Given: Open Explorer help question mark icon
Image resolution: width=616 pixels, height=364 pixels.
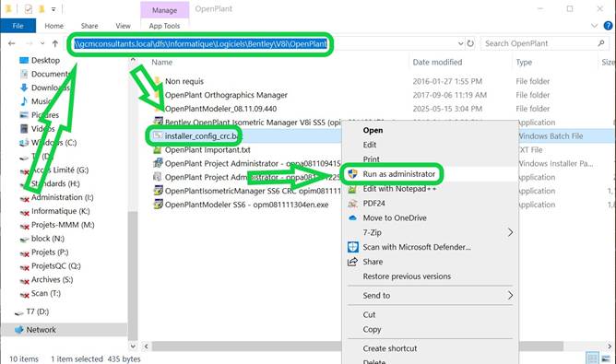Looking at the screenshot, I should point(608,26).
